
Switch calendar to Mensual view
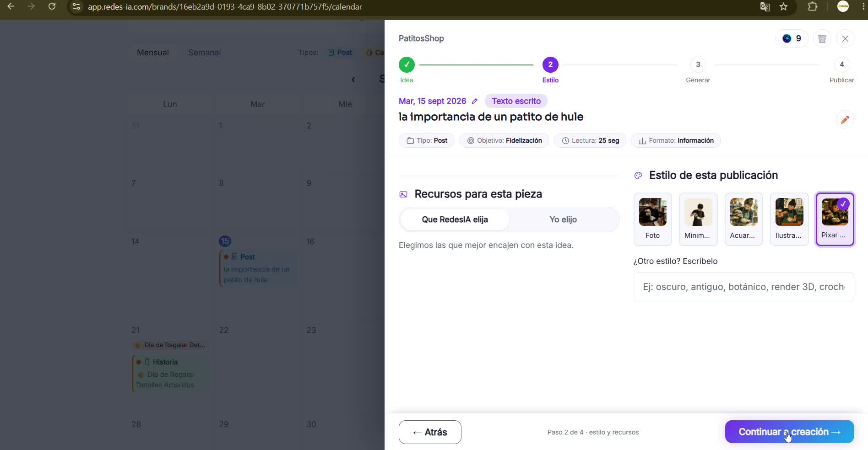tap(153, 53)
